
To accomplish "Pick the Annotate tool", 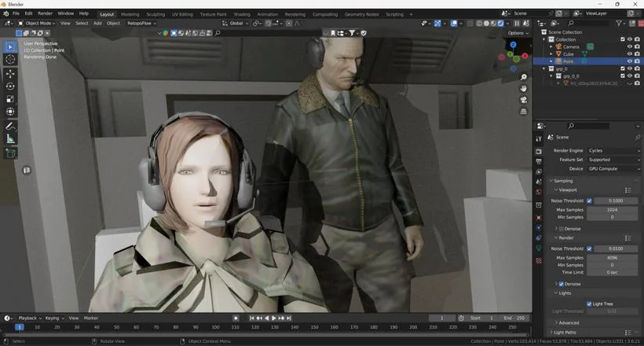I will [10, 127].
